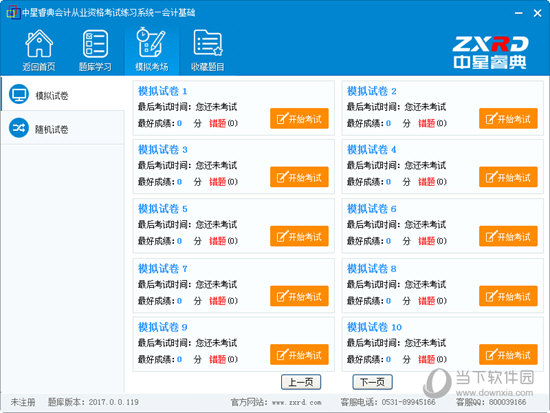Close the application window

point(537,13)
